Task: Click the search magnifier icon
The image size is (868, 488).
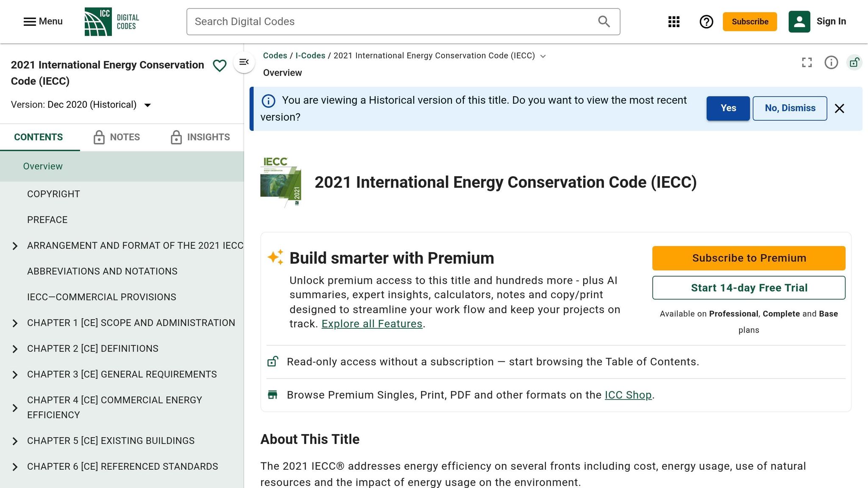Action: click(604, 22)
